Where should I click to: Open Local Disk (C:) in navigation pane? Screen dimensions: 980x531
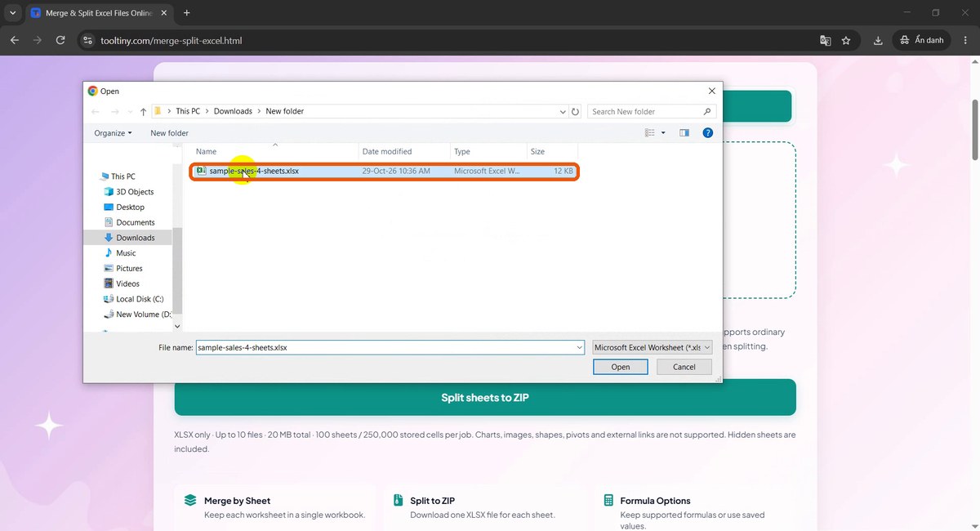[x=134, y=299]
